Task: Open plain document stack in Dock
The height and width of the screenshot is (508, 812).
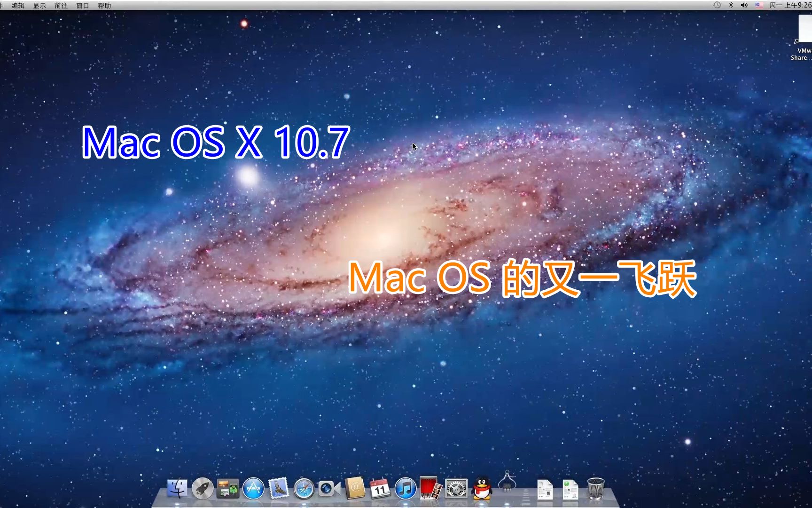Action: coord(545,489)
